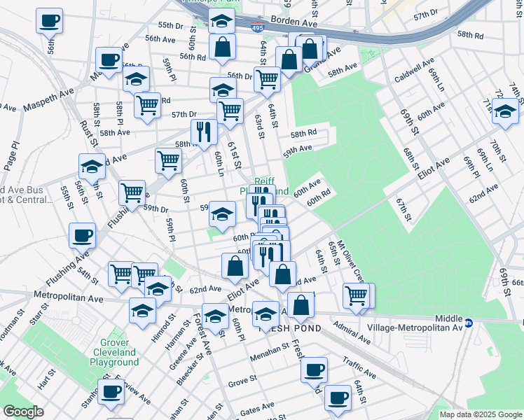Open the school marker on the far right near 60th Ave
Screen dimensions: 524x420
(505, 111)
